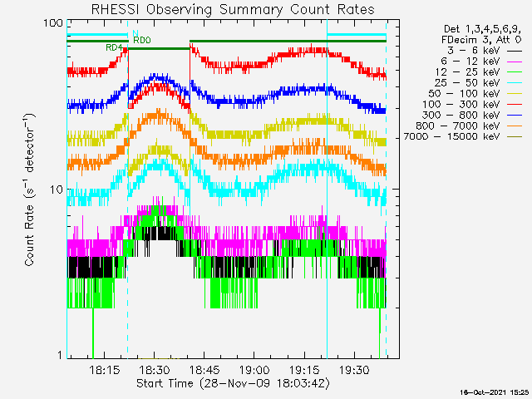Screen dimensions: 532x399
Task: Click the 100 y-axis tick label
Action: pos(53,23)
